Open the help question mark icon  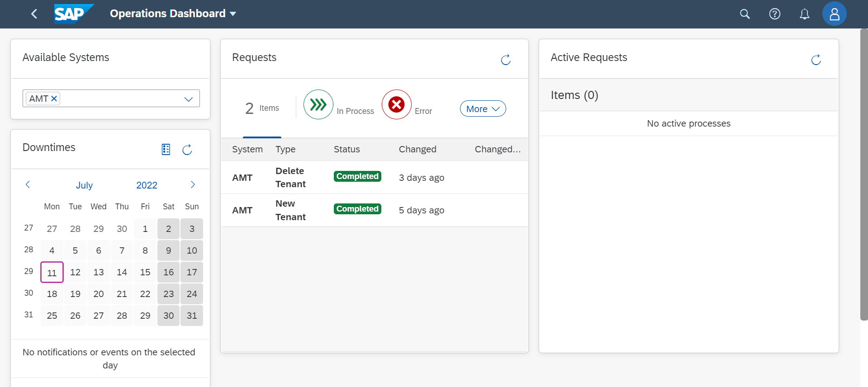[774, 14]
